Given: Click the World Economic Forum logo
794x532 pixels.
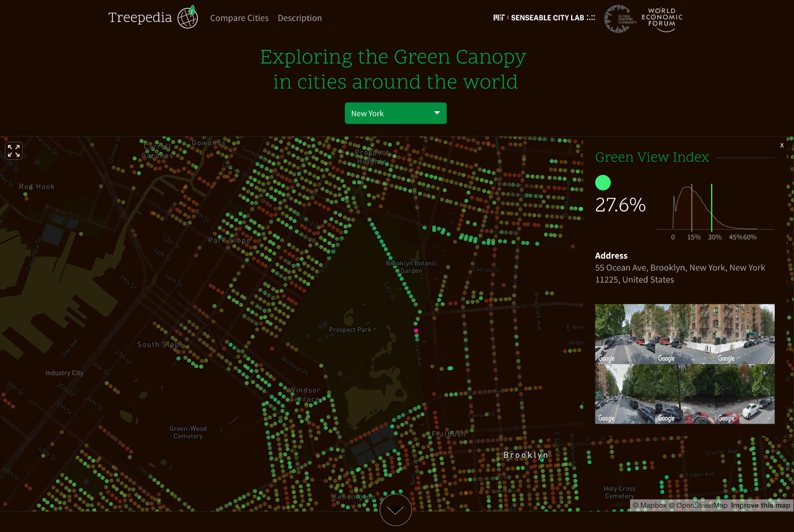Looking at the screenshot, I should (661, 19).
